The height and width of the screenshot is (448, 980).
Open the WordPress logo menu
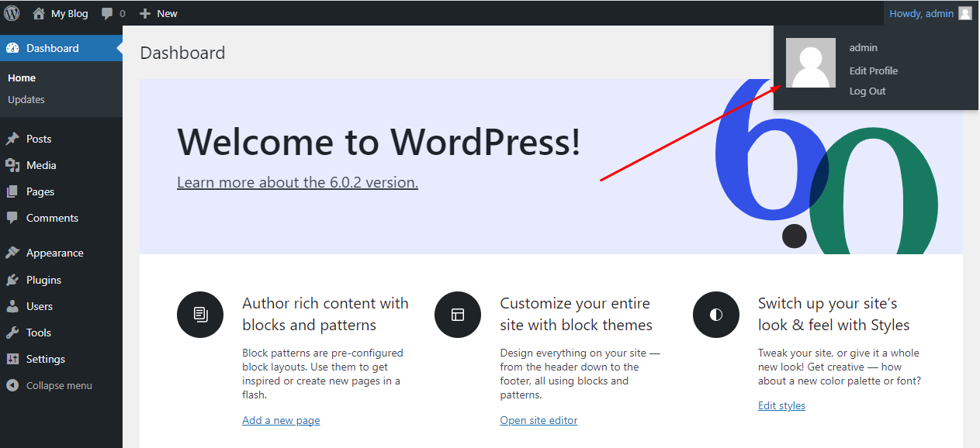click(x=12, y=13)
